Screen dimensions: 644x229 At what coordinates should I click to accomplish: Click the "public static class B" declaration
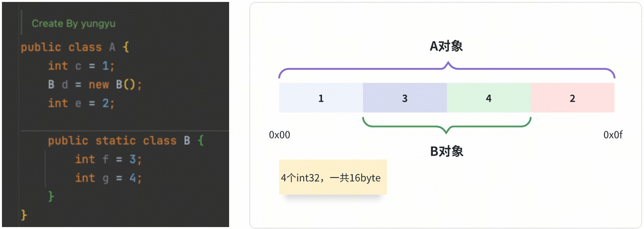(x=125, y=141)
